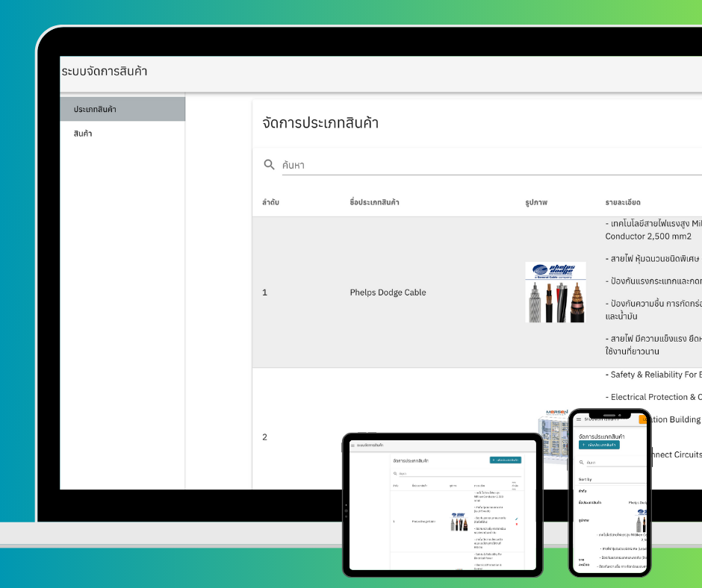Click the orange button in the phone header
The width and height of the screenshot is (702, 588).
click(643, 419)
